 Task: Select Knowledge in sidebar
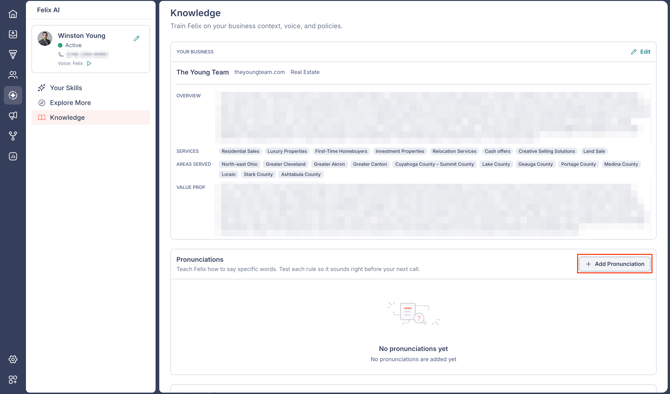(x=91, y=118)
